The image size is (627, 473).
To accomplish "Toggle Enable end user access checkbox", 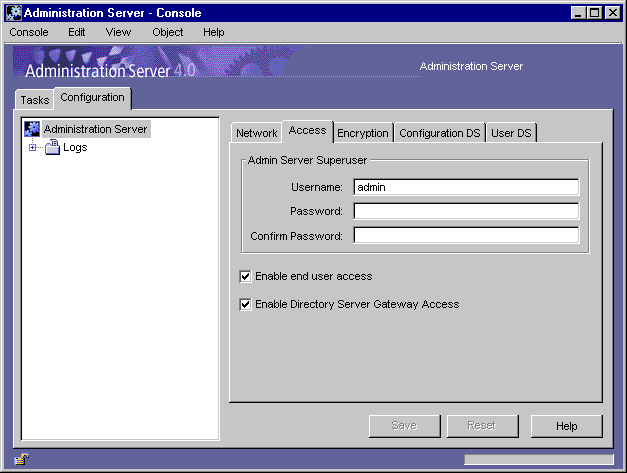I will tap(245, 276).
